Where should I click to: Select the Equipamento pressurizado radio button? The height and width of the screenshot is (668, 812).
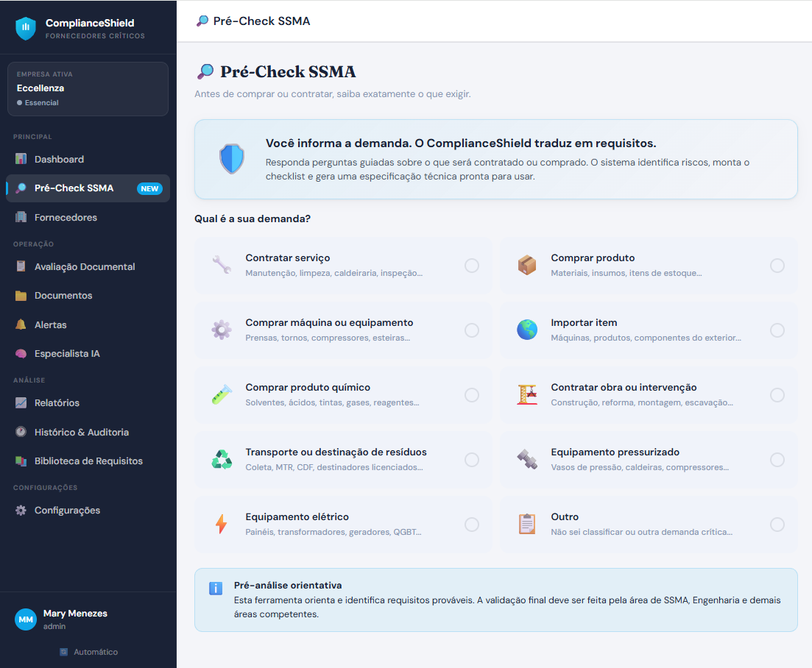(777, 460)
